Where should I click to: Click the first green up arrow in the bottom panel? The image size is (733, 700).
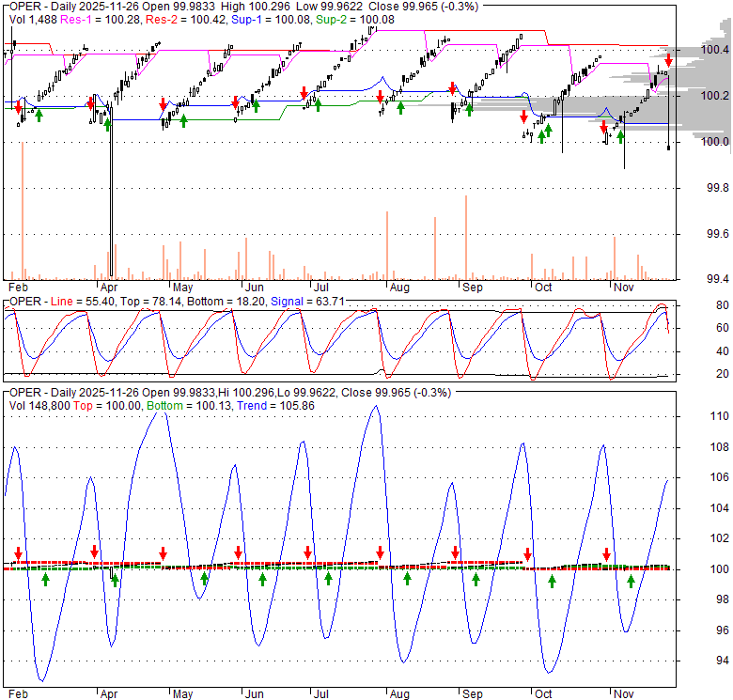[45, 579]
